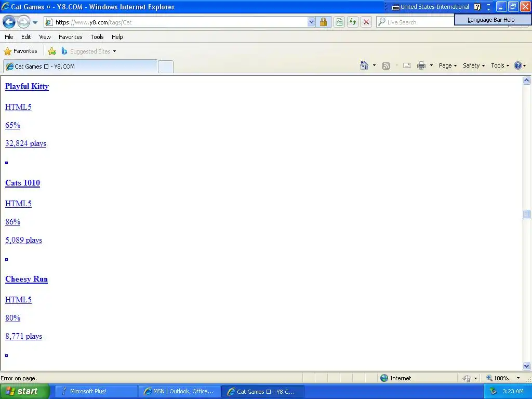Image resolution: width=532 pixels, height=399 pixels.
Task: Click the security lock icon
Action: tap(323, 22)
